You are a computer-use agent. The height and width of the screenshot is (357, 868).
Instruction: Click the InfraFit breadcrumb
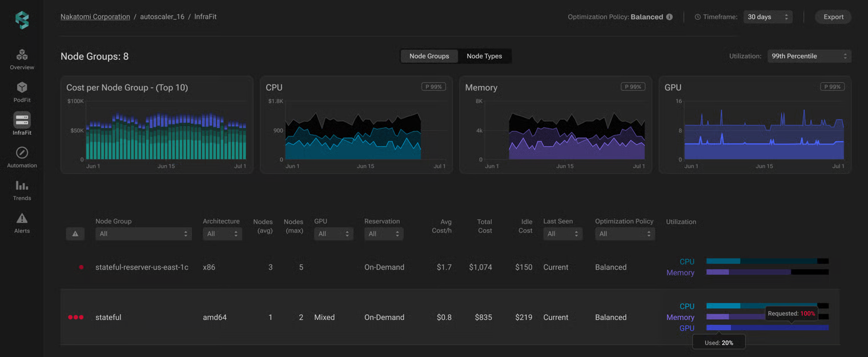[206, 17]
